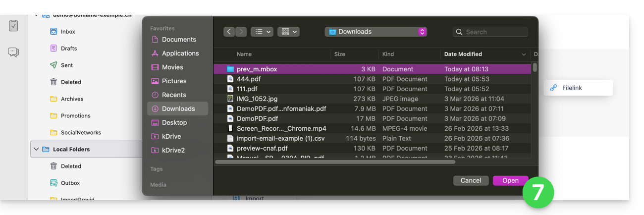Image resolution: width=644 pixels, height=215 pixels.
Task: Sort by Date Modified column header
Action: coord(463,54)
